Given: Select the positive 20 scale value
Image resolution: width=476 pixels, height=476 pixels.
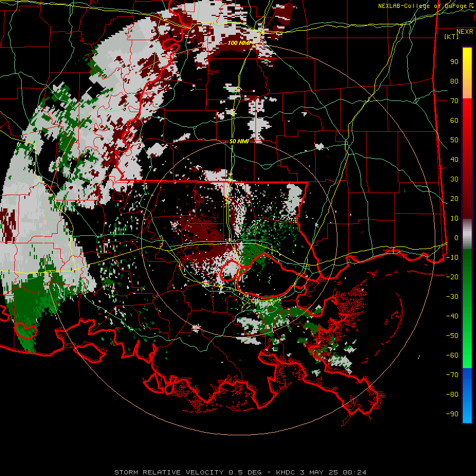Looking at the screenshot, I should pos(454,199).
